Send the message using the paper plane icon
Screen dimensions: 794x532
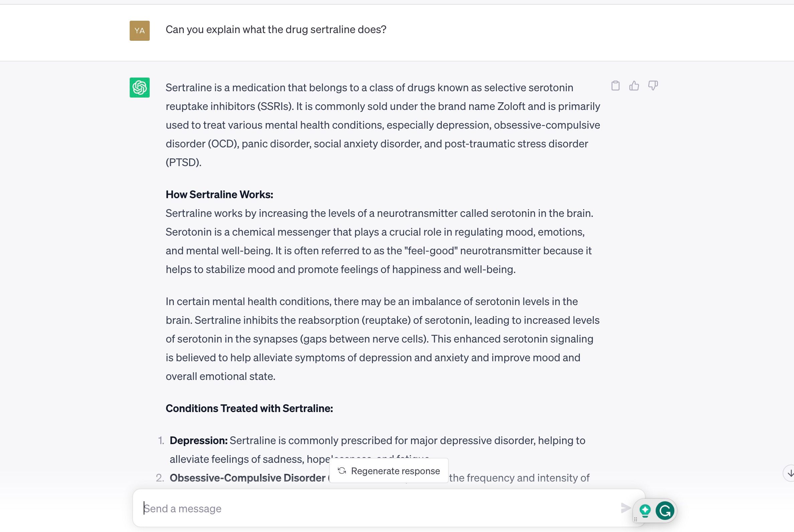(626, 508)
